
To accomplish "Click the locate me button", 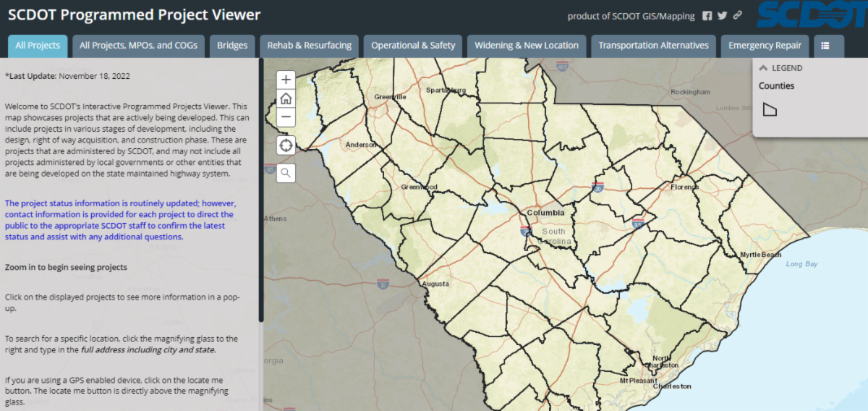I will 286,145.
